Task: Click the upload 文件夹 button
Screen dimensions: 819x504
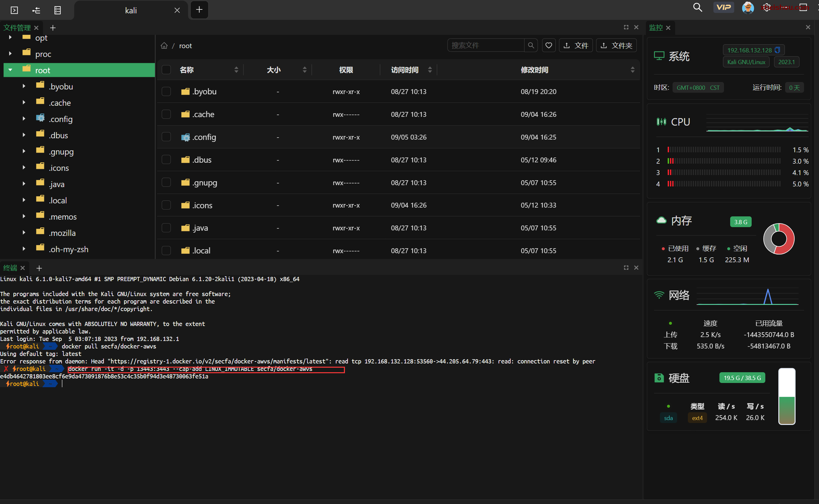Action: [x=616, y=45]
